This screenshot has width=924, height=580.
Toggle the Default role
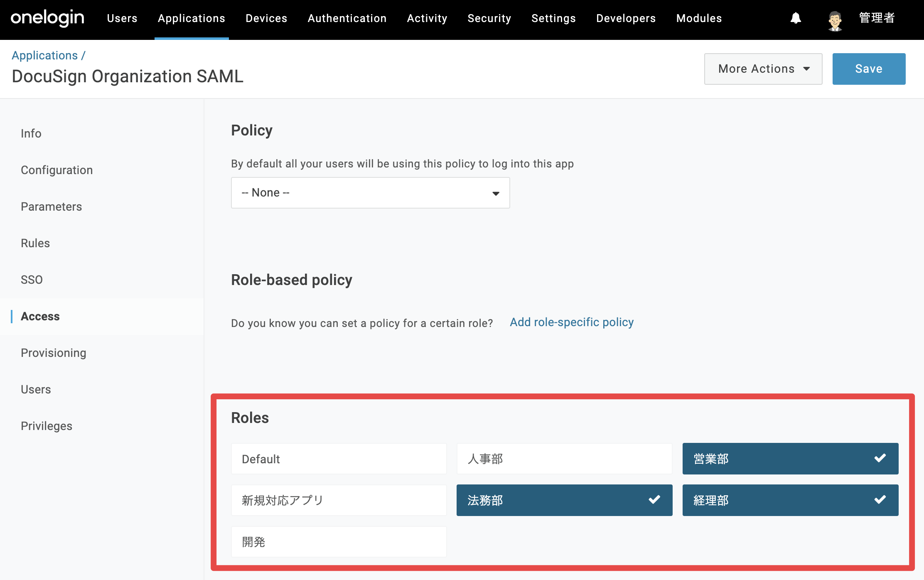pyautogui.click(x=339, y=459)
